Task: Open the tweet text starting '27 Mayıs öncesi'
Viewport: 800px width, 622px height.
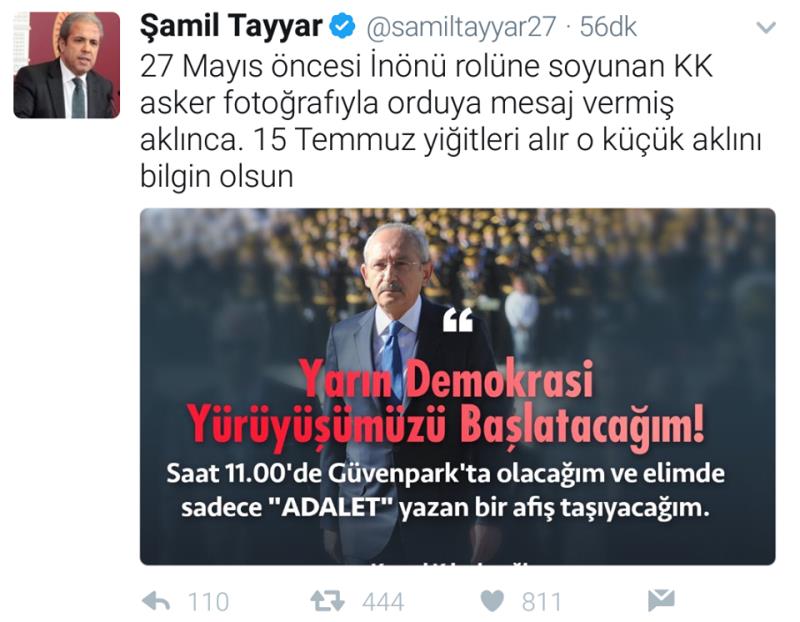Action: [x=451, y=121]
